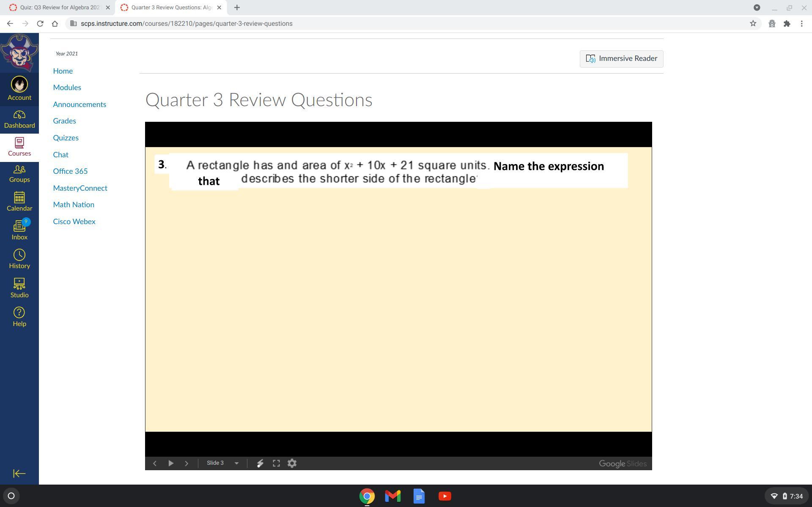Open the History panel

click(x=19, y=259)
